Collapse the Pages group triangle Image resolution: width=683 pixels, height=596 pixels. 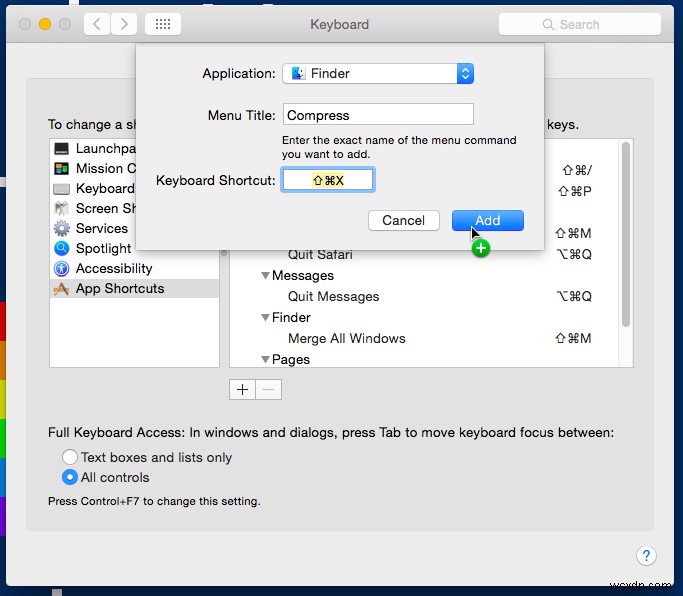[265, 359]
